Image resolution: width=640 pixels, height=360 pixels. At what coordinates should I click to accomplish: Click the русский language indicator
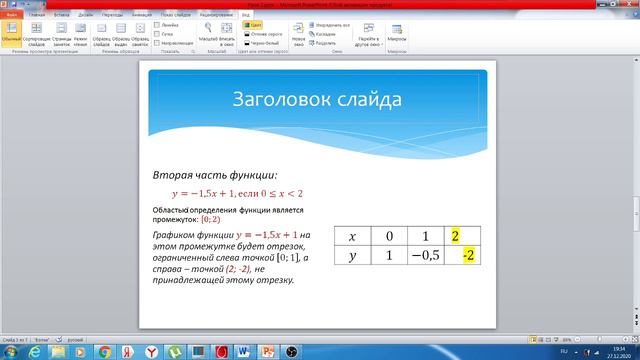point(75,340)
